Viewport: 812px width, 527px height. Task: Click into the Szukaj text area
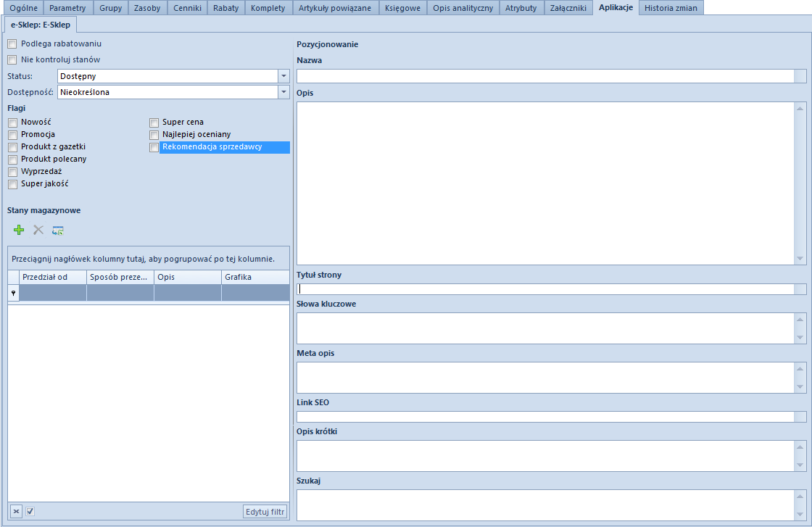click(545, 505)
